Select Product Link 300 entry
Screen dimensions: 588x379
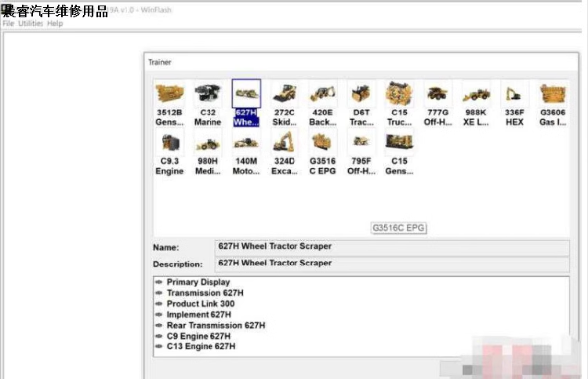200,304
